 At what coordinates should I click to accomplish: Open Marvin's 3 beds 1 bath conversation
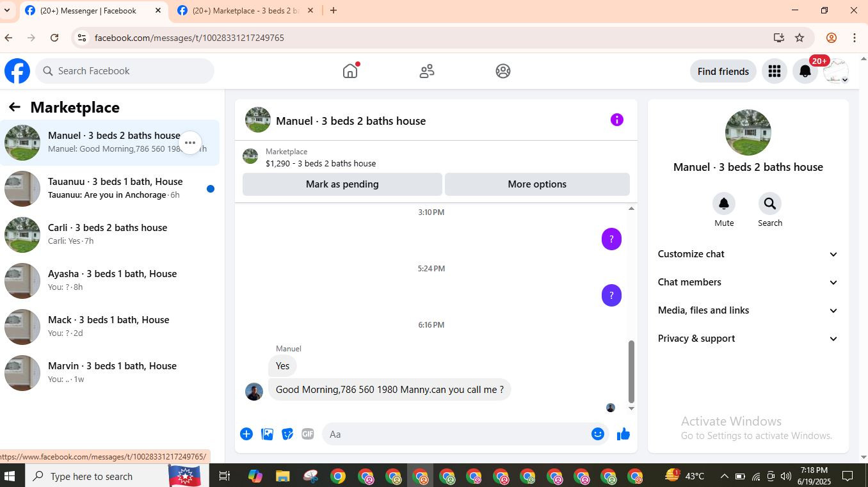pyautogui.click(x=110, y=373)
